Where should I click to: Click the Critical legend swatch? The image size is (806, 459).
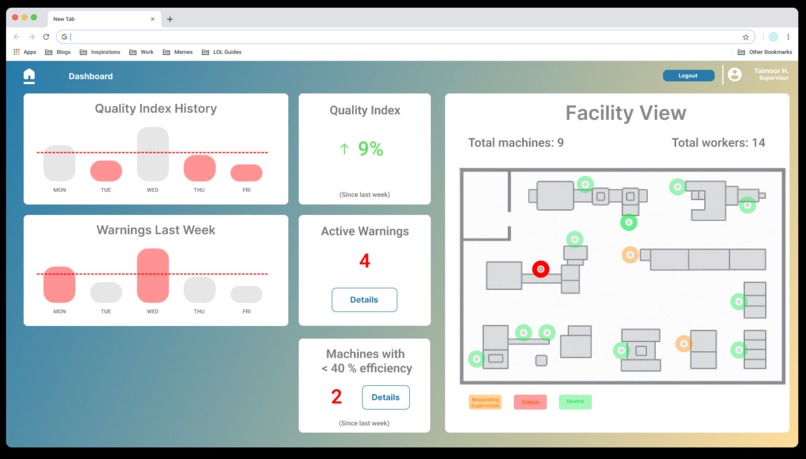530,402
